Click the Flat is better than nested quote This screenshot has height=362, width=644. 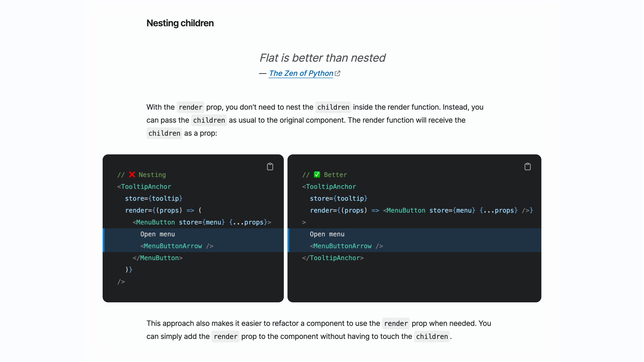(322, 58)
